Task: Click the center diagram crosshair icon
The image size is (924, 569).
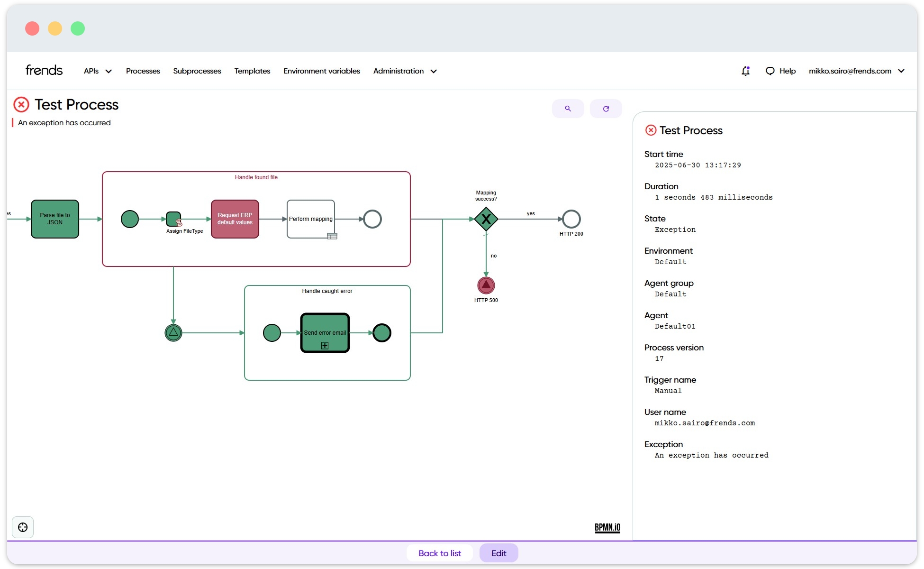Action: [23, 527]
